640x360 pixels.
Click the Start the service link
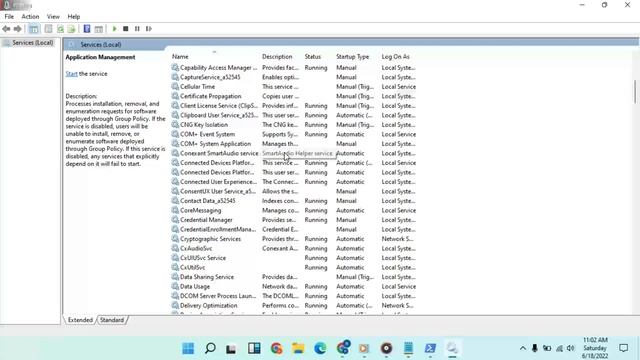click(71, 74)
